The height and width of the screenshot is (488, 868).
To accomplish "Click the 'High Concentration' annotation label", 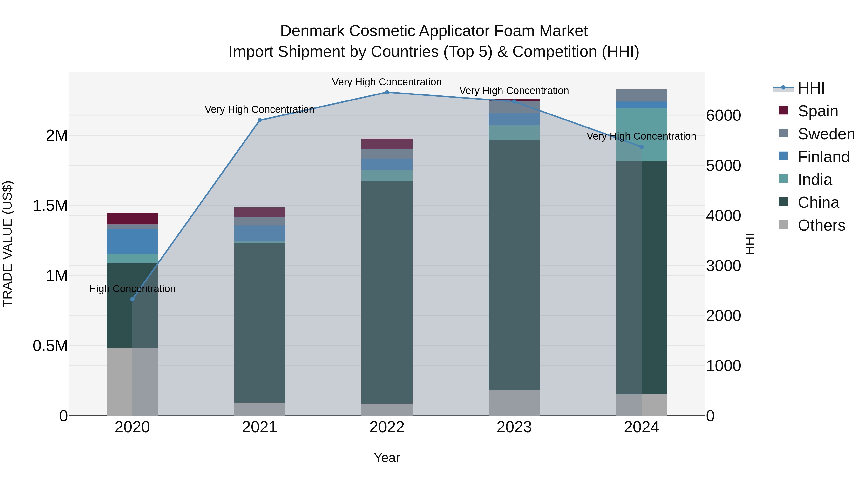I will [132, 289].
